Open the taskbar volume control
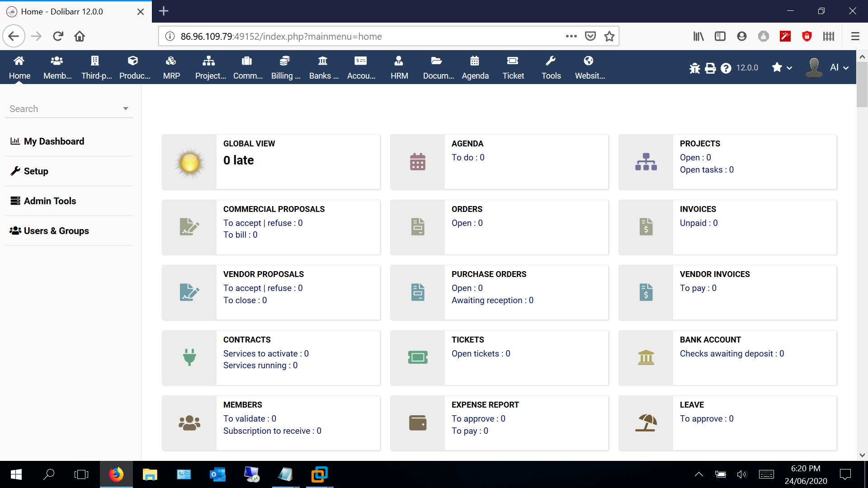 pos(742,474)
